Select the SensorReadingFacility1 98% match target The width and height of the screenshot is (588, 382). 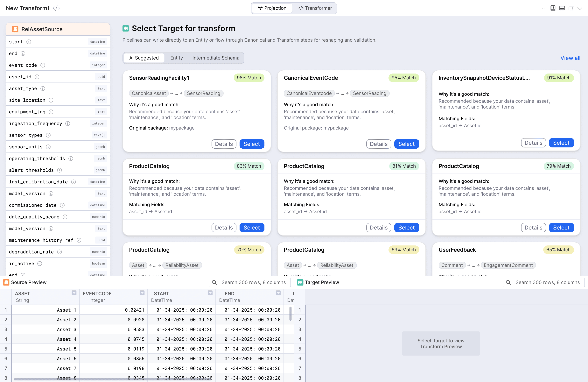point(251,144)
